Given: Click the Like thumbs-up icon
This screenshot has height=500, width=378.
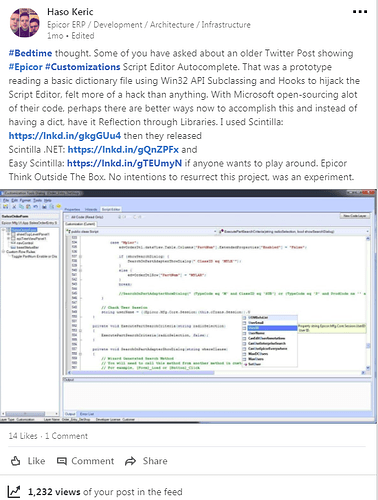Looking at the screenshot, I should click(16, 461).
